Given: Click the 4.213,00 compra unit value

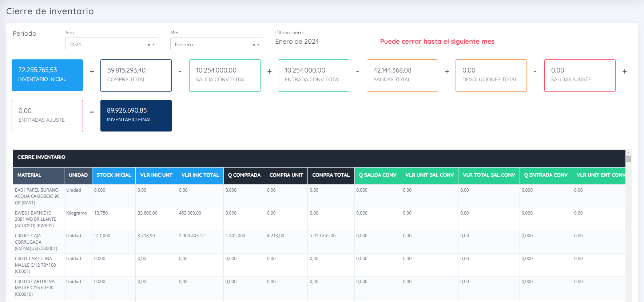Looking at the screenshot, I should pos(275,236).
